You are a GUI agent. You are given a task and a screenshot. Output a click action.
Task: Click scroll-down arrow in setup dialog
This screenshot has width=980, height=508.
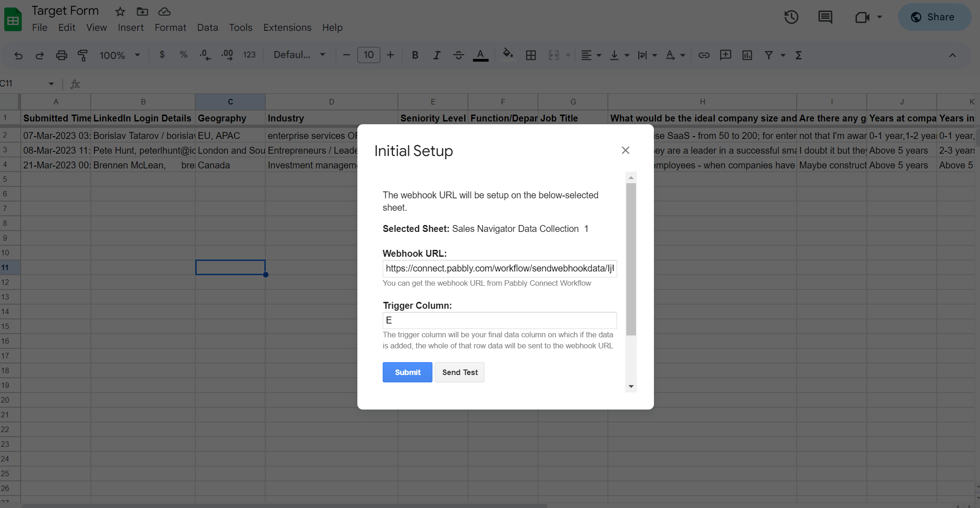pos(631,387)
